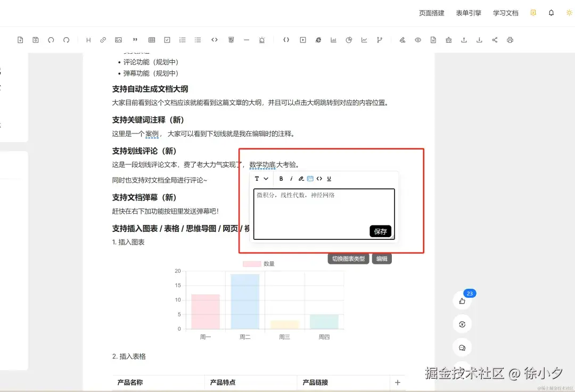Select the insert image icon
The width and height of the screenshot is (575, 392).
tap(118, 39)
